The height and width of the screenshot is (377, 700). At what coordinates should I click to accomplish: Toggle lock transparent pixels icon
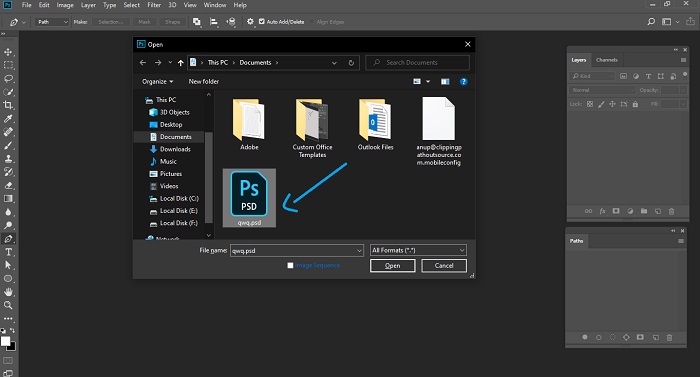590,104
